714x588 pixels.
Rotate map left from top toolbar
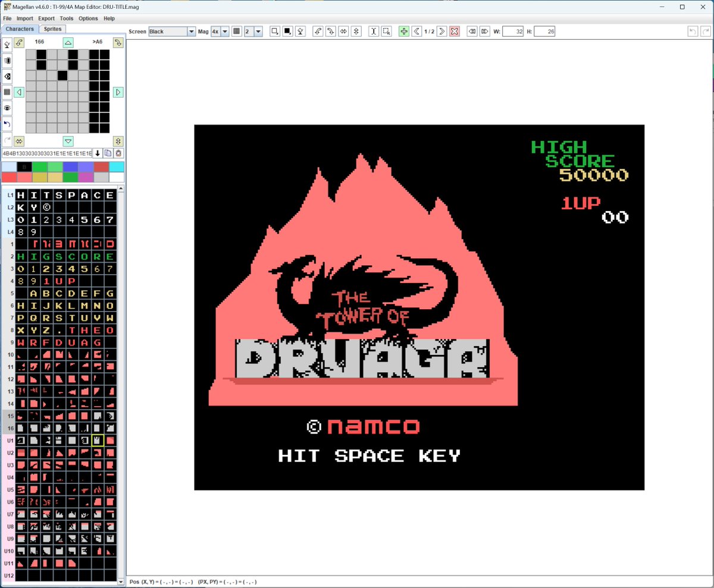click(318, 32)
